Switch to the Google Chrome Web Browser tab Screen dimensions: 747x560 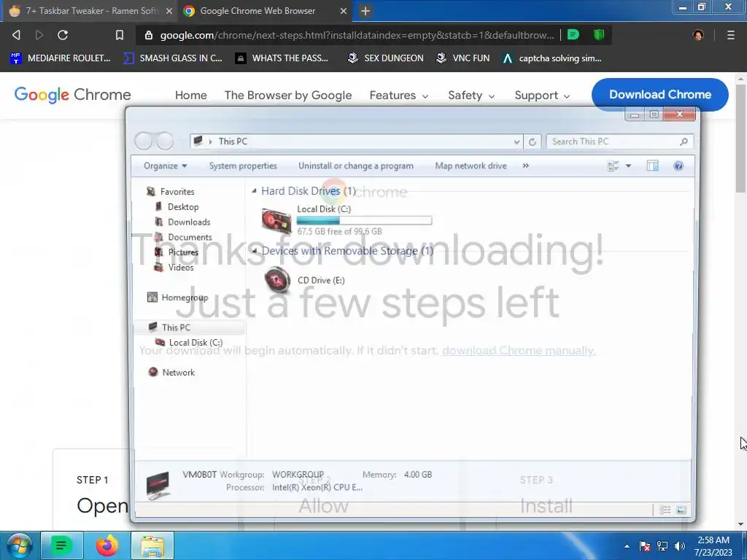point(264,11)
